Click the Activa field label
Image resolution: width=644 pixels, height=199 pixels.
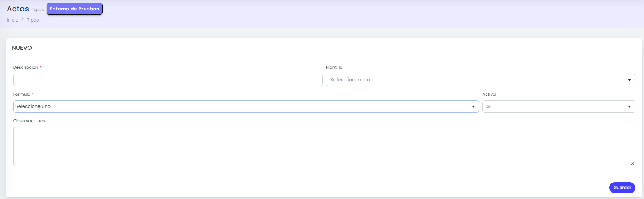[489, 94]
